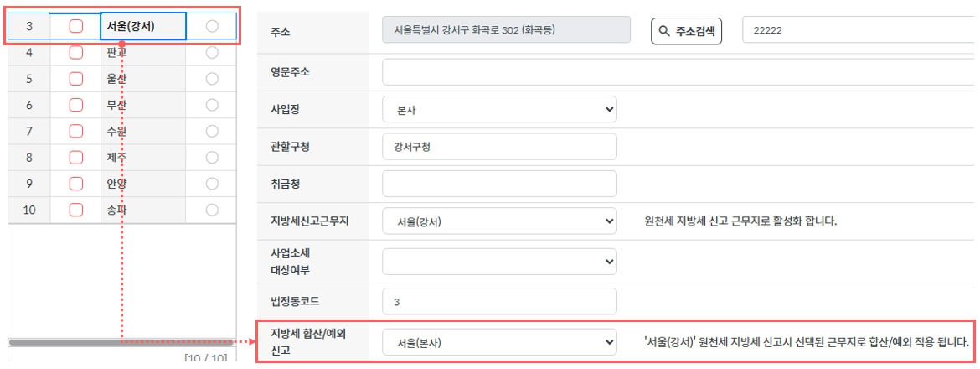Open the 지방세 합산/예외 신고 dropdown

click(x=499, y=342)
